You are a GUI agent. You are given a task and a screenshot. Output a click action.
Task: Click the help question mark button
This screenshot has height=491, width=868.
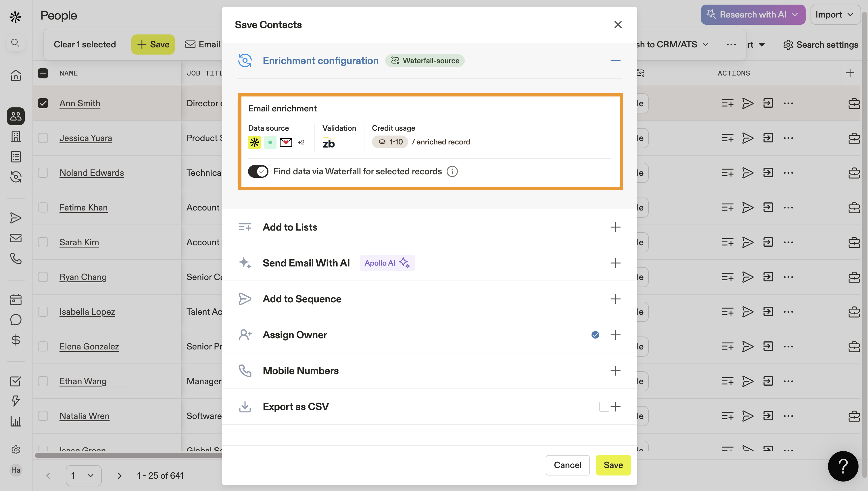(843, 466)
